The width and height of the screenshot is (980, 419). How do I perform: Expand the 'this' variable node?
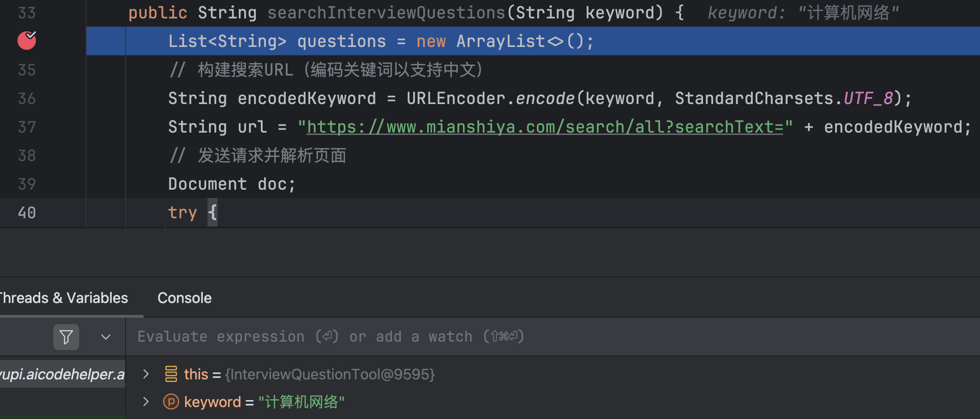[x=146, y=374]
